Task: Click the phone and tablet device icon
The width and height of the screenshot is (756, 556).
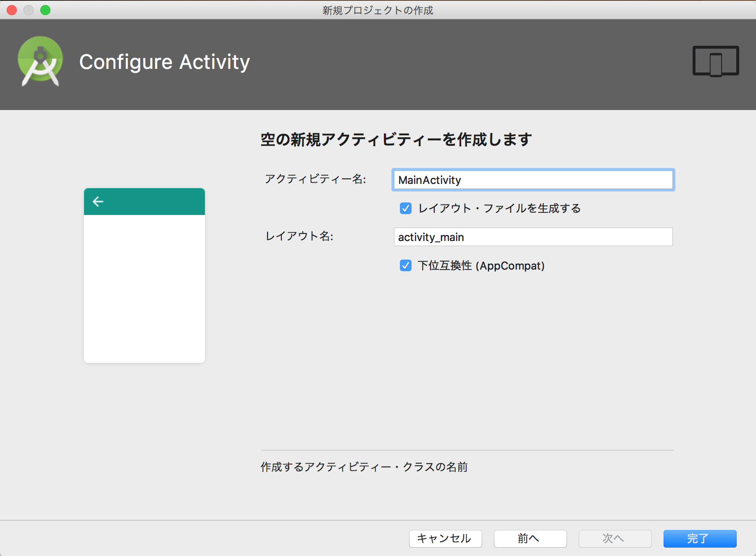Action: click(716, 61)
